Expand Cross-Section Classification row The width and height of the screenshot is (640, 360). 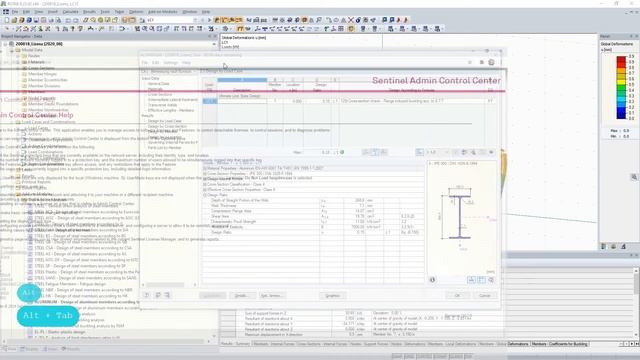tap(205, 184)
